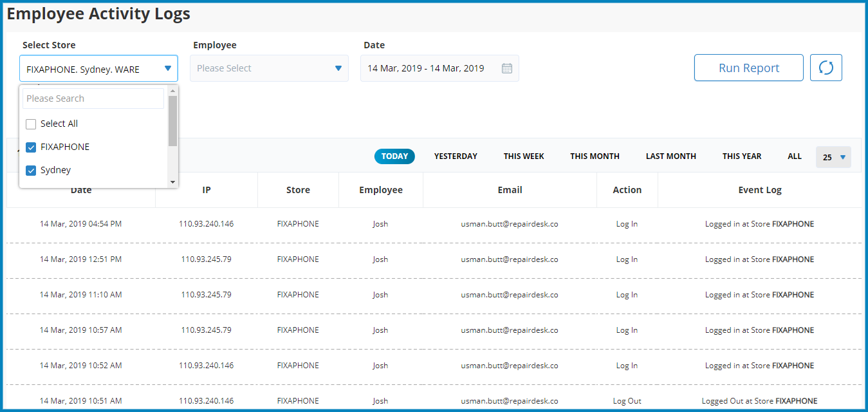Click the 14 Mar, 2019 10:52 AM cell

click(x=80, y=366)
